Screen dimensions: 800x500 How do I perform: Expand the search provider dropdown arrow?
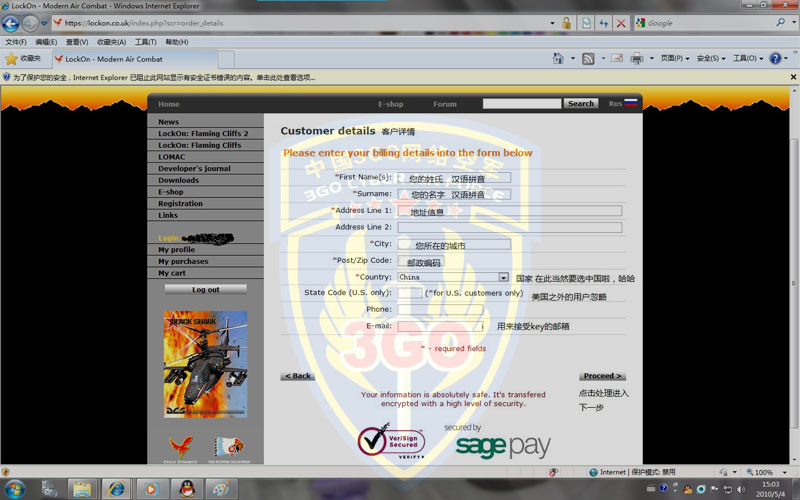pos(793,22)
